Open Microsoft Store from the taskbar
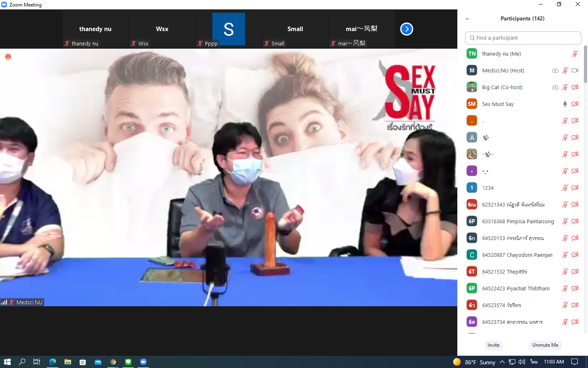588x368 pixels. (83, 362)
